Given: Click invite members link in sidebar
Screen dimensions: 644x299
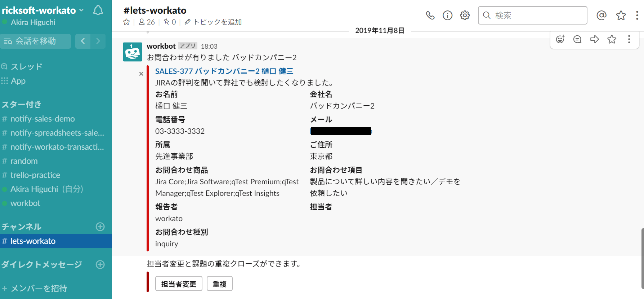Looking at the screenshot, I should pos(35,288).
